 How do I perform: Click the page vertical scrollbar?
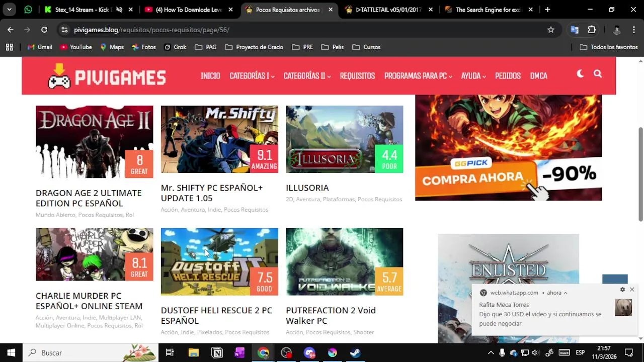point(640,173)
